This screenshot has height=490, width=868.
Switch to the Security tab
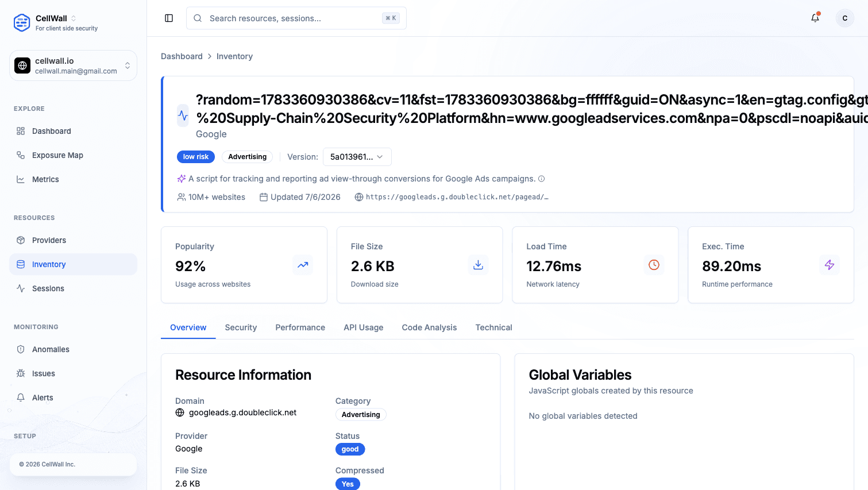241,327
